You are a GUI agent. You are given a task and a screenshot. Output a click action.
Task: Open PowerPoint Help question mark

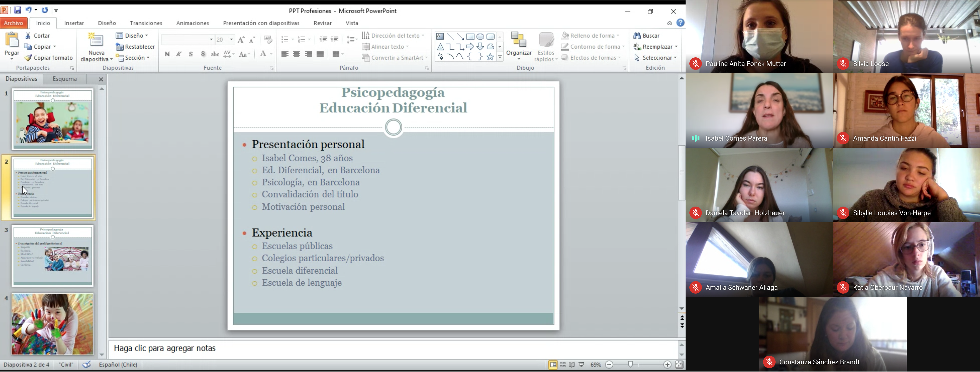coord(681,23)
